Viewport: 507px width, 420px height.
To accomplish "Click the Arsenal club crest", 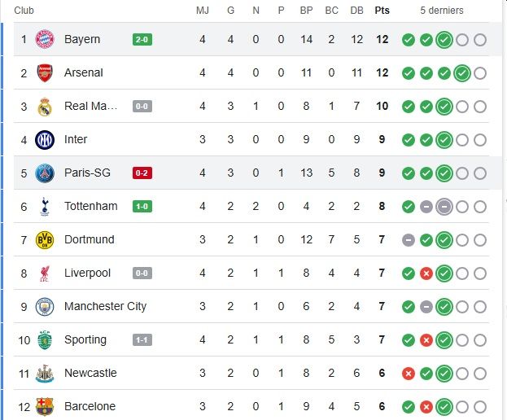I will [x=44, y=72].
